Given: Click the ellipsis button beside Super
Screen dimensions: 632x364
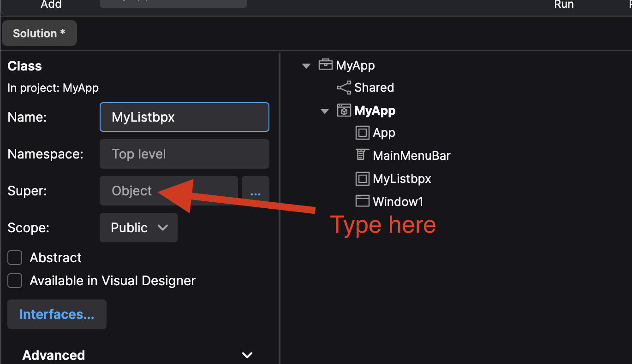Looking at the screenshot, I should pyautogui.click(x=256, y=191).
